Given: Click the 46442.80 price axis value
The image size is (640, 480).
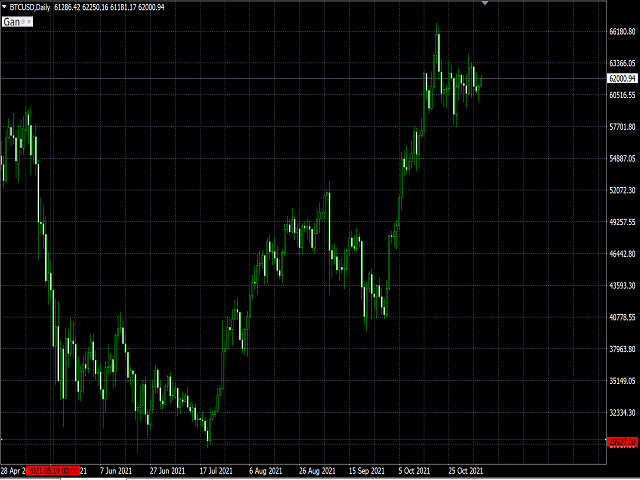Looking at the screenshot, I should pos(622,254).
